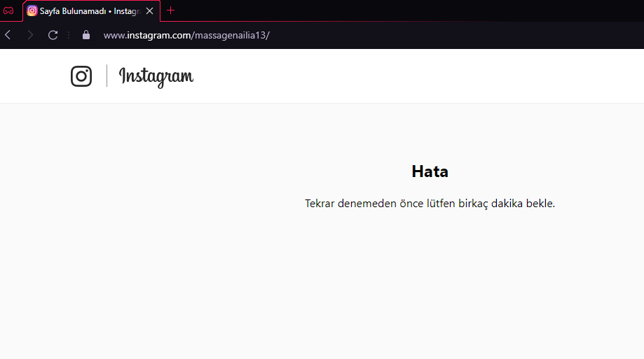Screen dimensions: 644x359
Task: Open a new tab with the plus button
Action: 170,10
